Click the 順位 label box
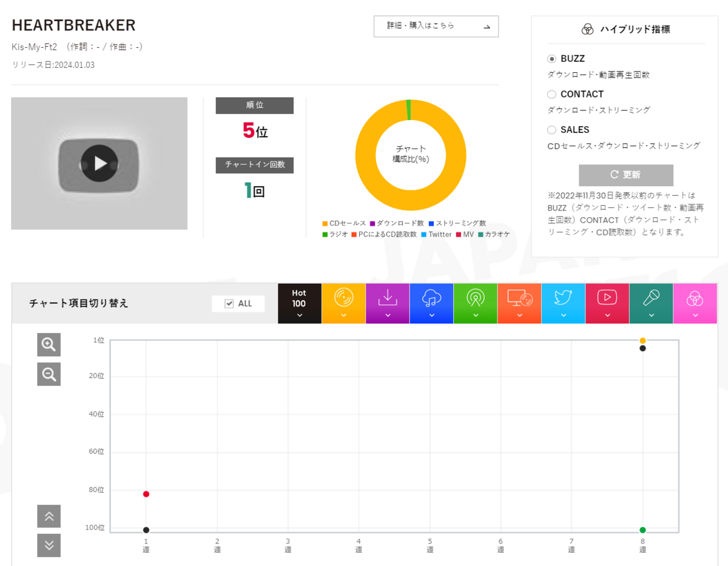728x566 pixels. 255,106
